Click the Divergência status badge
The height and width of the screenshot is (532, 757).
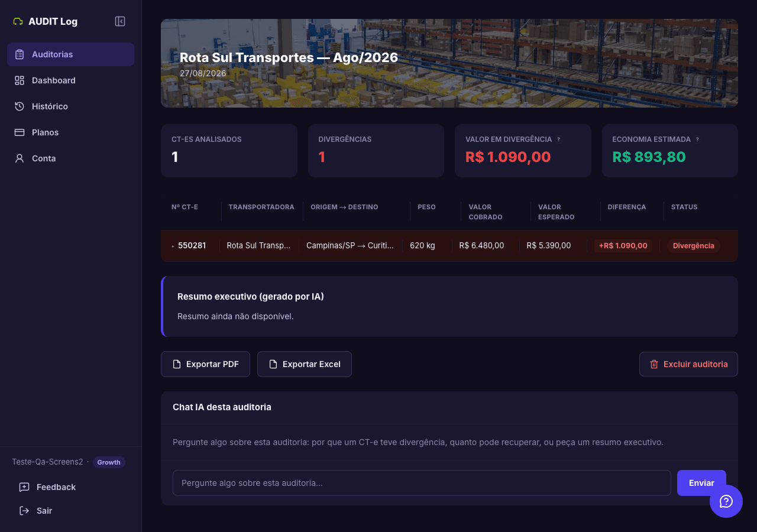point(694,246)
